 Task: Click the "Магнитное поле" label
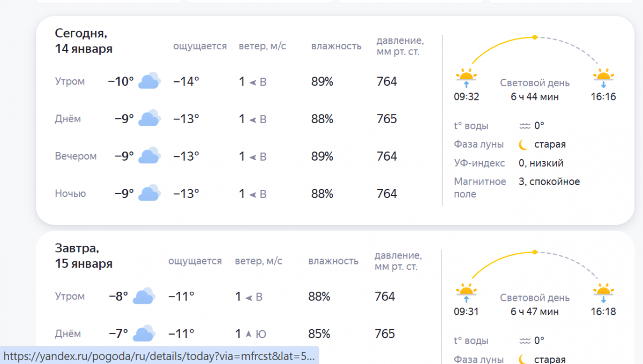(x=480, y=188)
